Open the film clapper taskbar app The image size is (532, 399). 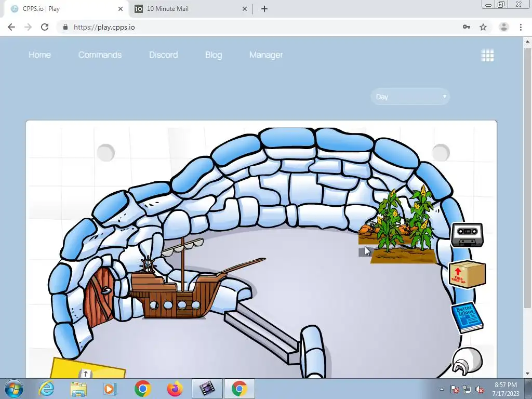(207, 389)
